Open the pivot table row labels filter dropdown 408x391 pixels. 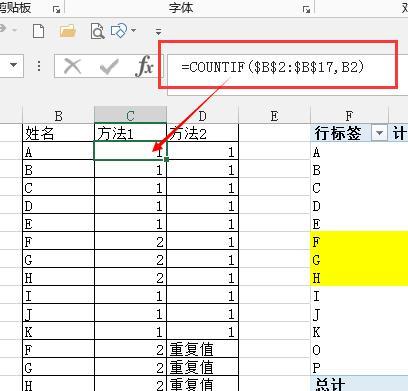pos(379,133)
